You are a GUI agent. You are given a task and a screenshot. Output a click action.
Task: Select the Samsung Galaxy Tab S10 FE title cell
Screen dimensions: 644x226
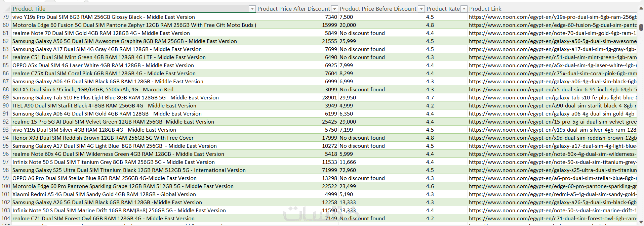click(116, 98)
